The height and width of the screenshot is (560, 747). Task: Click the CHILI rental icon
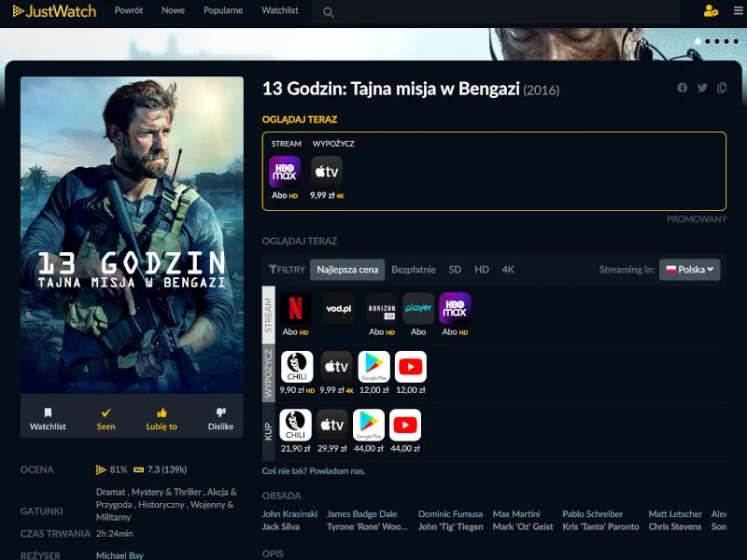click(x=296, y=366)
